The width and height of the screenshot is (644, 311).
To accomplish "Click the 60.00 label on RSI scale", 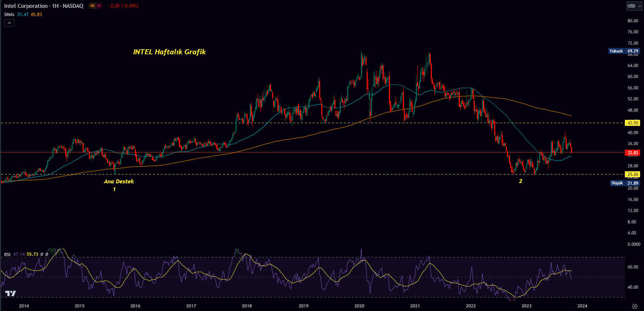I will pos(633,267).
